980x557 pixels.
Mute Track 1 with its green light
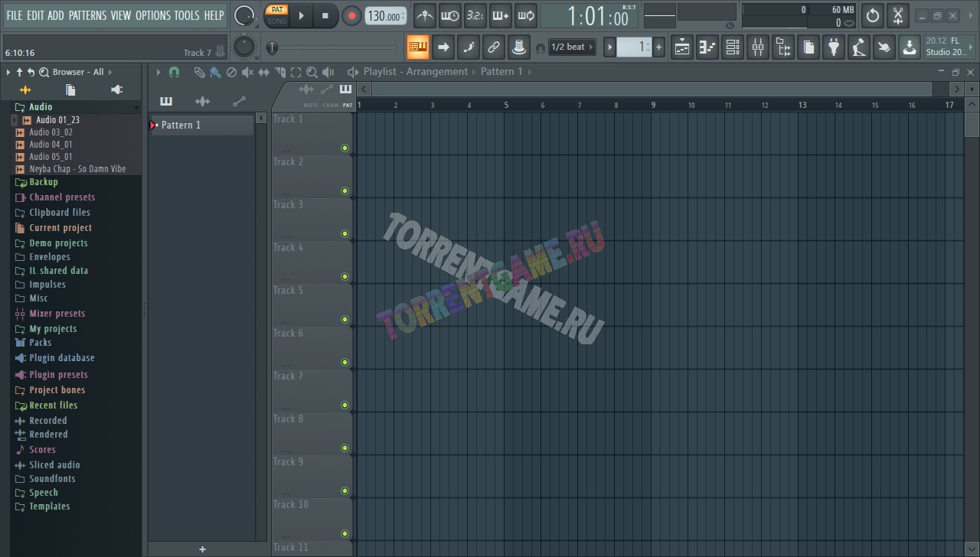coord(345,148)
